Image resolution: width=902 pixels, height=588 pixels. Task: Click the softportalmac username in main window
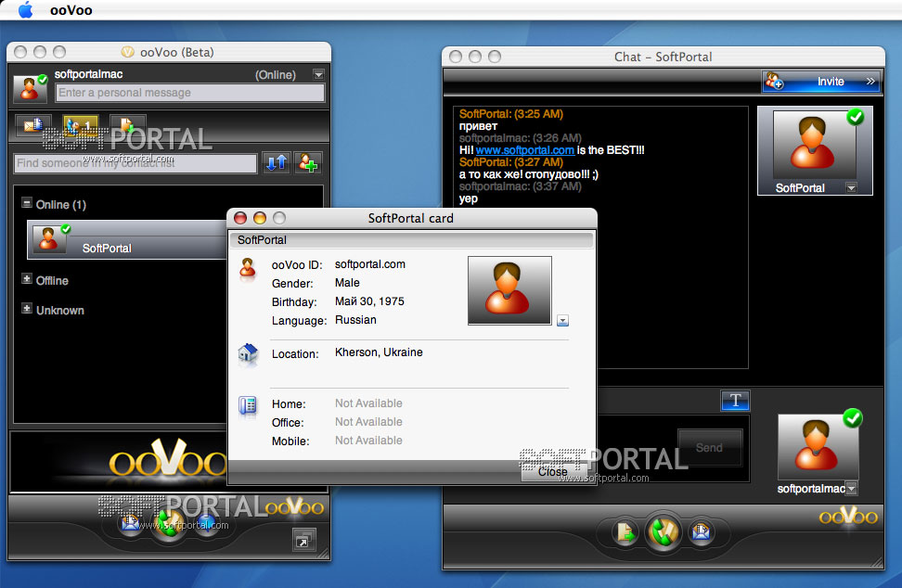click(x=88, y=74)
